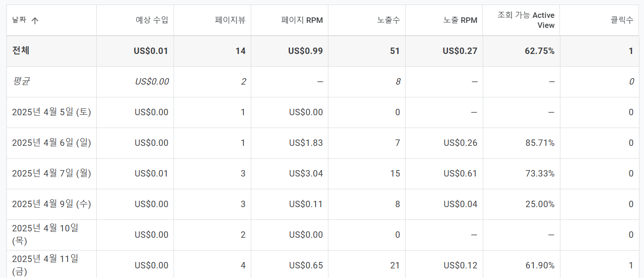Viewport: 644px width, 278px height.
Task: Click the sort arrow next to 날짜
Action: click(35, 21)
